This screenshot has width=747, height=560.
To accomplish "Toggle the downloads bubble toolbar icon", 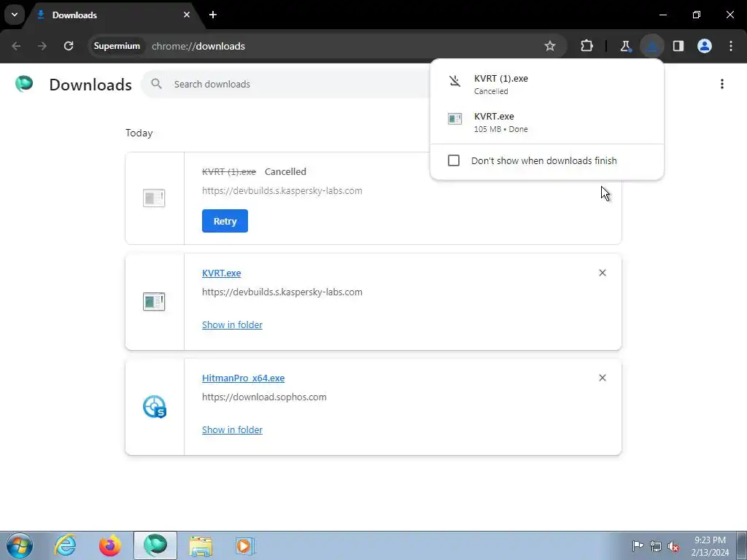I will [651, 46].
